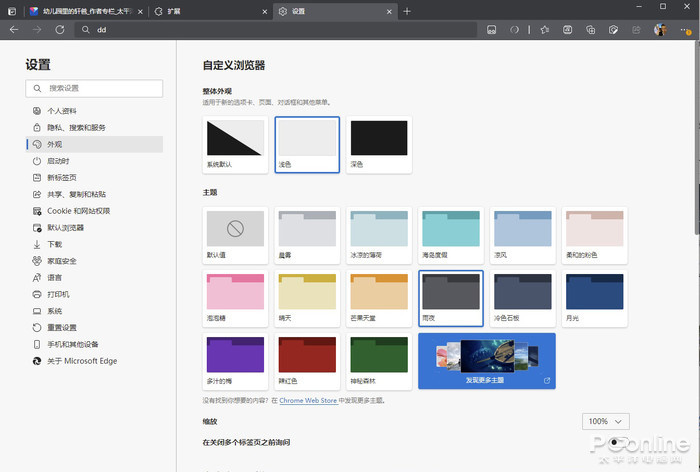Open 隐私、搜索和服务 settings section
The height and width of the screenshot is (472, 700).
click(76, 127)
